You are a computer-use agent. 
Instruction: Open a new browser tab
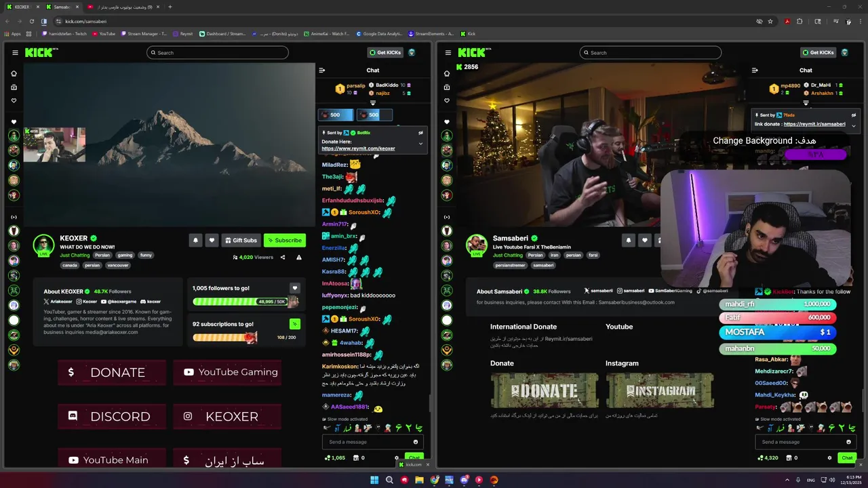(170, 7)
